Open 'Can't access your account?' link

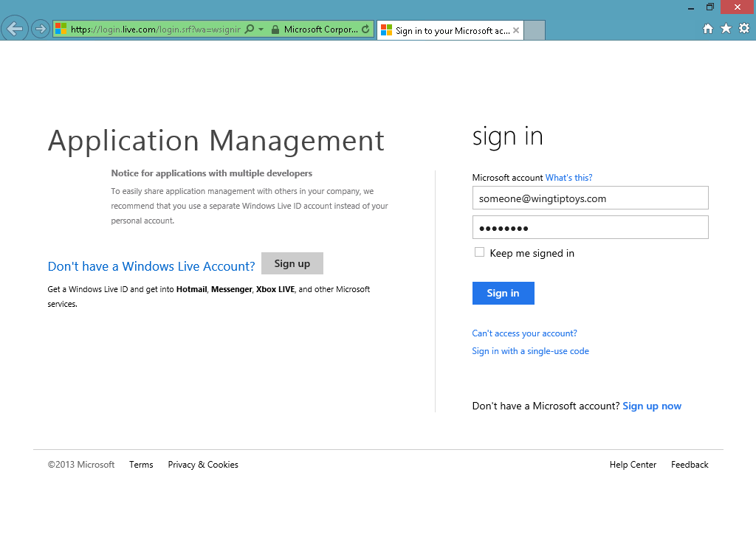(524, 333)
